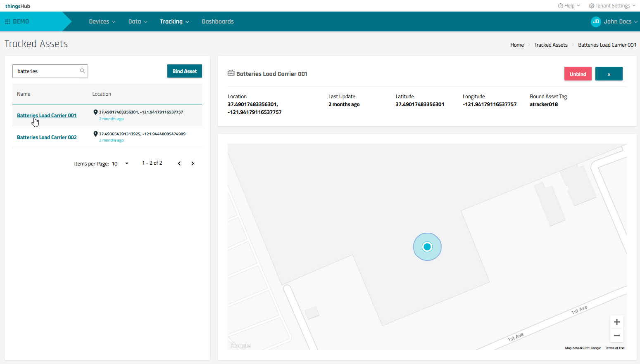Click the JD user avatar
Image resolution: width=640 pixels, height=364 pixels.
click(x=595, y=21)
